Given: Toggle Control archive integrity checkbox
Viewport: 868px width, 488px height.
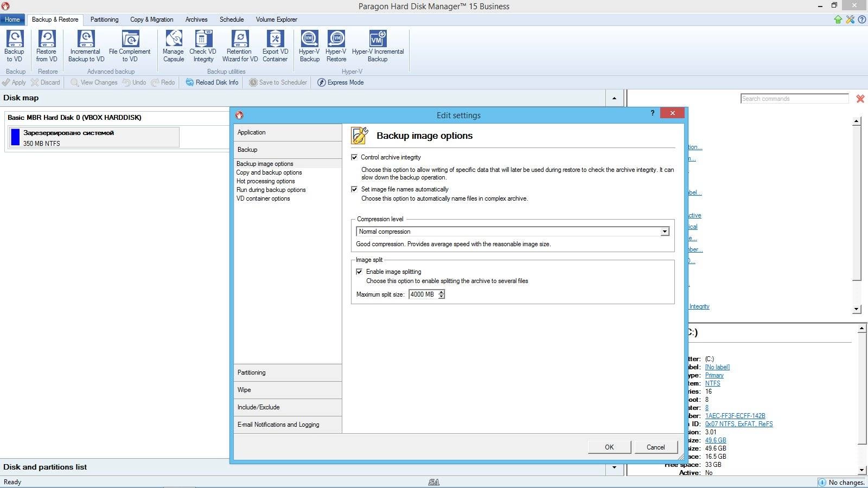Looking at the screenshot, I should (354, 157).
